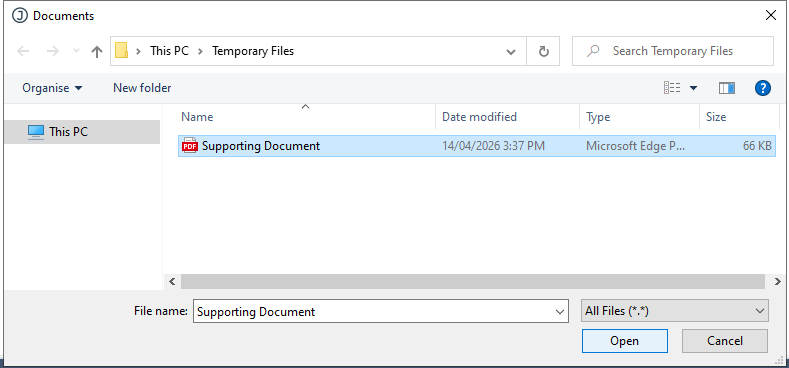Refresh the Temporary Files folder

click(x=543, y=51)
